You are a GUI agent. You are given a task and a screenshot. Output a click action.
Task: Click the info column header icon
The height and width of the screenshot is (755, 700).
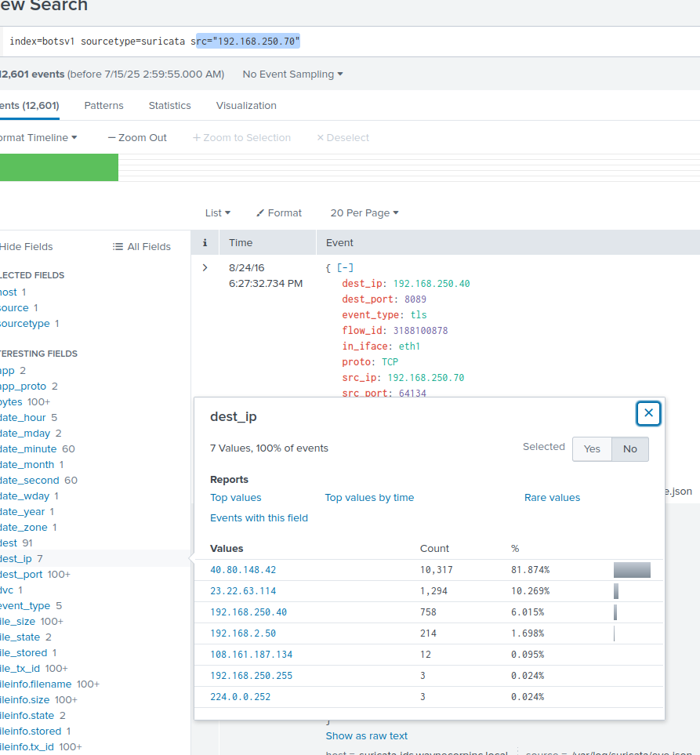pyautogui.click(x=205, y=243)
